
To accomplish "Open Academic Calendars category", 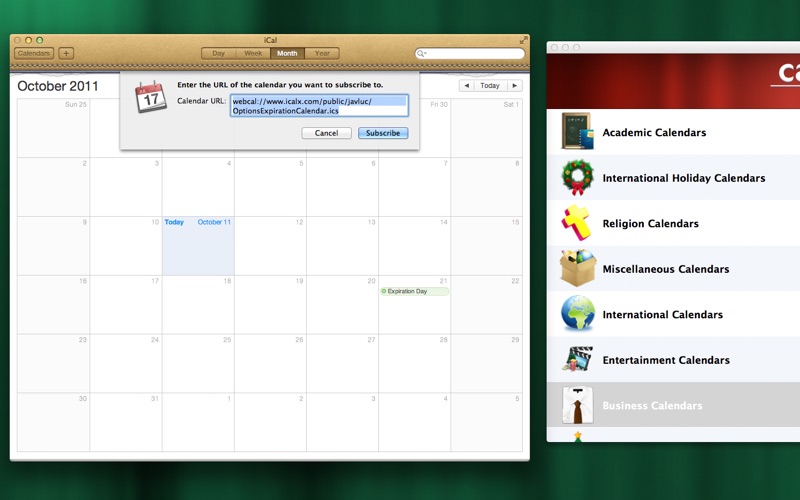I will coord(673,132).
